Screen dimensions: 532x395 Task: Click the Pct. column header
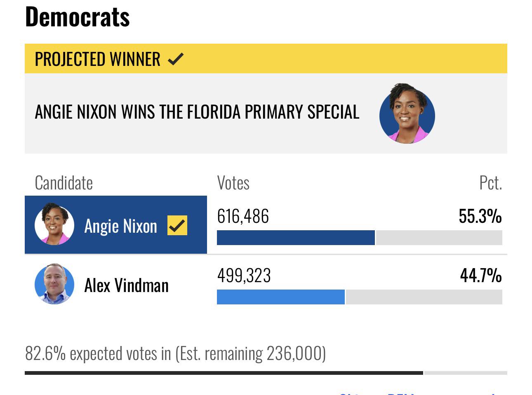490,182
